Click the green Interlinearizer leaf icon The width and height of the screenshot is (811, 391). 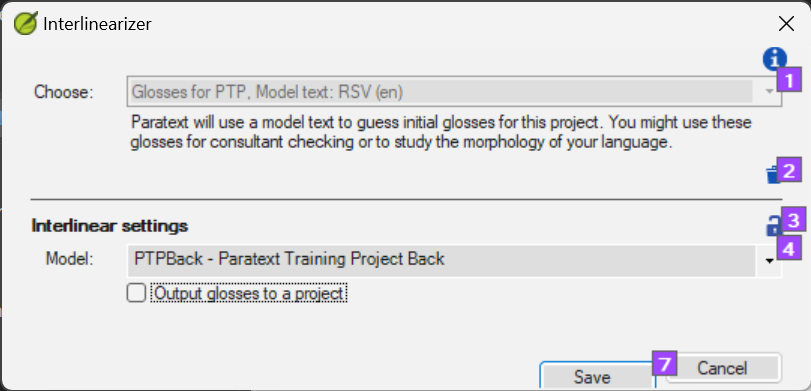point(25,24)
